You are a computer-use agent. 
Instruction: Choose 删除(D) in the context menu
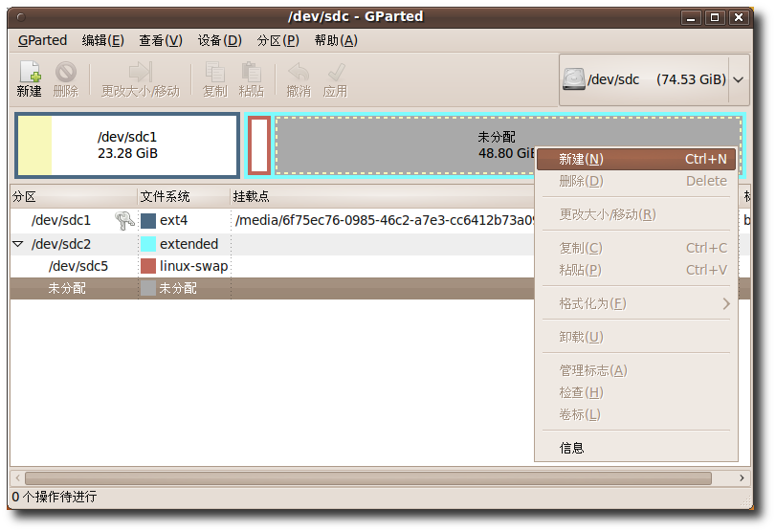click(636, 181)
